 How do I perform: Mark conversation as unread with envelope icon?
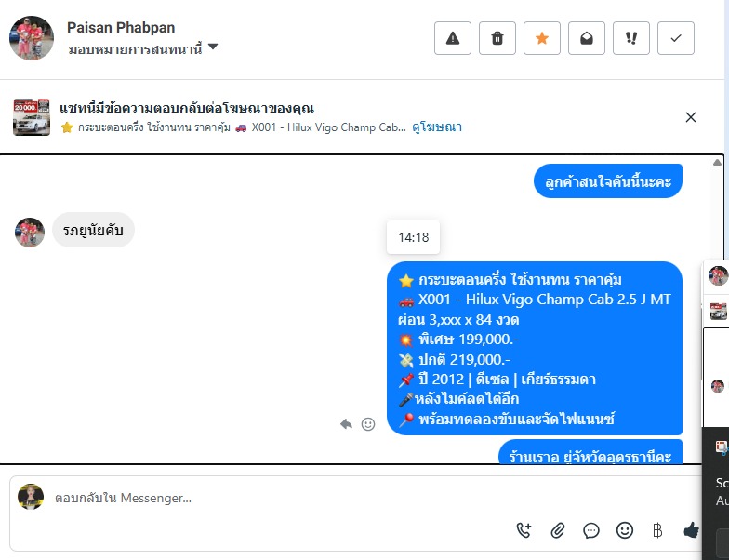pos(586,38)
